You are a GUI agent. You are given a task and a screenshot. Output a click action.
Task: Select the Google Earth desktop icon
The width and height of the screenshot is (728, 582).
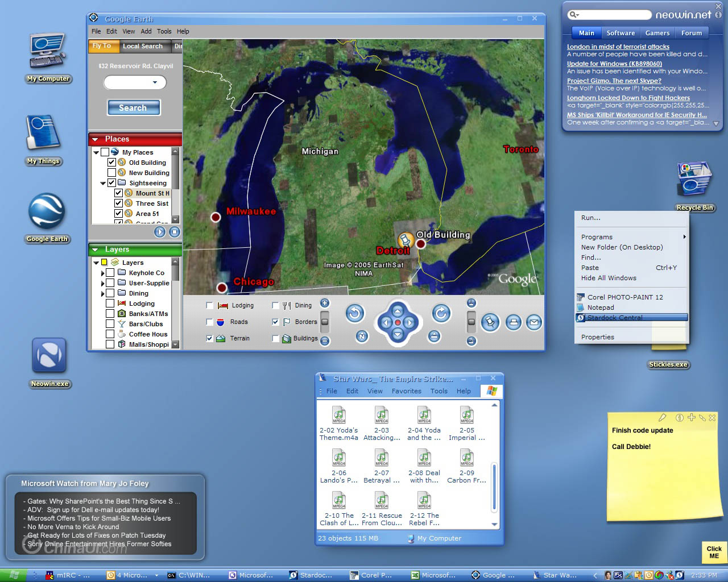pos(47,219)
